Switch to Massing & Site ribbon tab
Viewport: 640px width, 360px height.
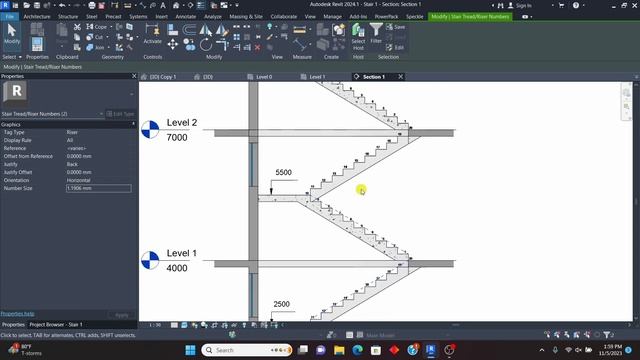point(246,16)
